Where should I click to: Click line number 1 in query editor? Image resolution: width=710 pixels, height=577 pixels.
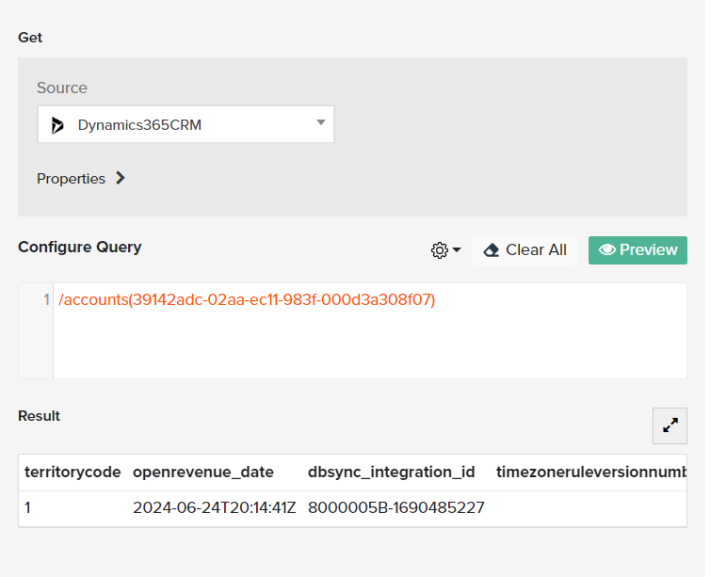tap(46, 300)
